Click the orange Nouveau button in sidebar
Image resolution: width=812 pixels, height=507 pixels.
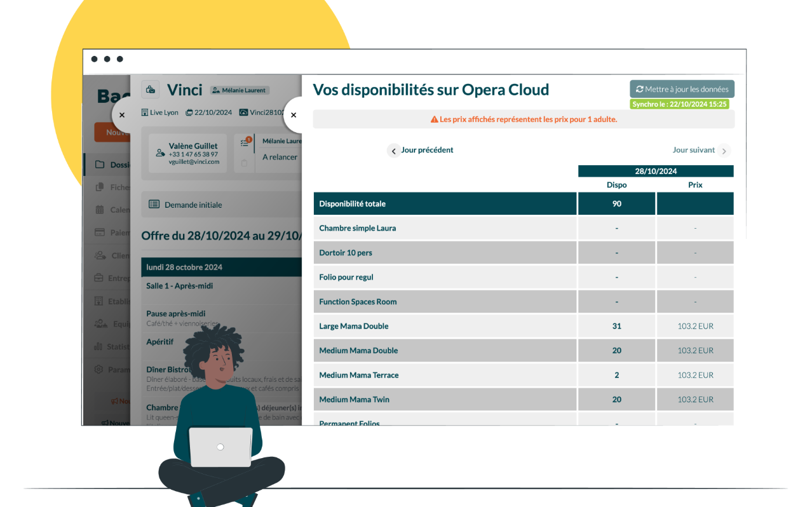coord(112,132)
